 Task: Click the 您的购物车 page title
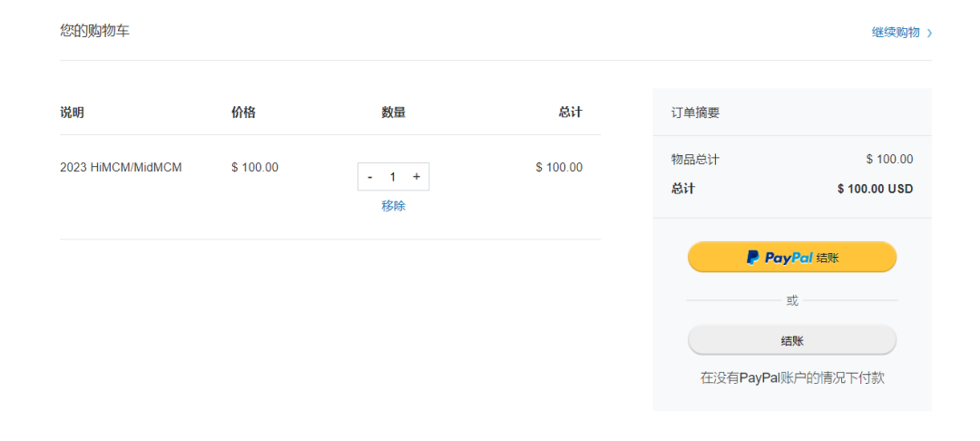coord(95,31)
